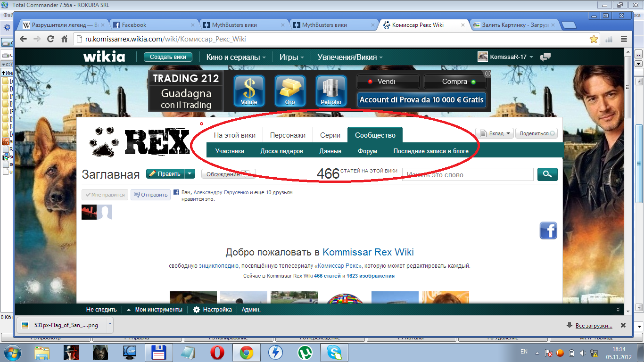Open the На этой вики nav tab

click(235, 135)
